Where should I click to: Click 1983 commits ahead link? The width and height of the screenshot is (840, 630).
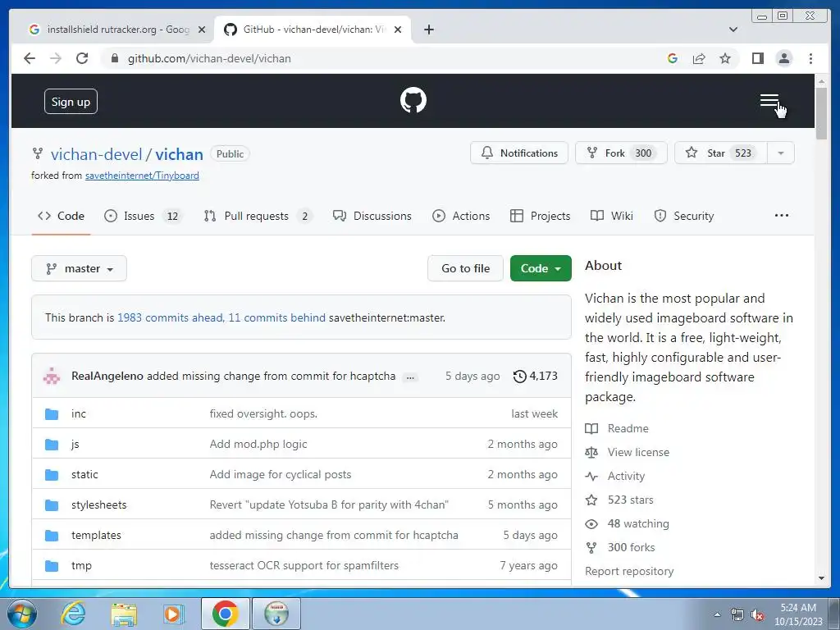pos(171,317)
